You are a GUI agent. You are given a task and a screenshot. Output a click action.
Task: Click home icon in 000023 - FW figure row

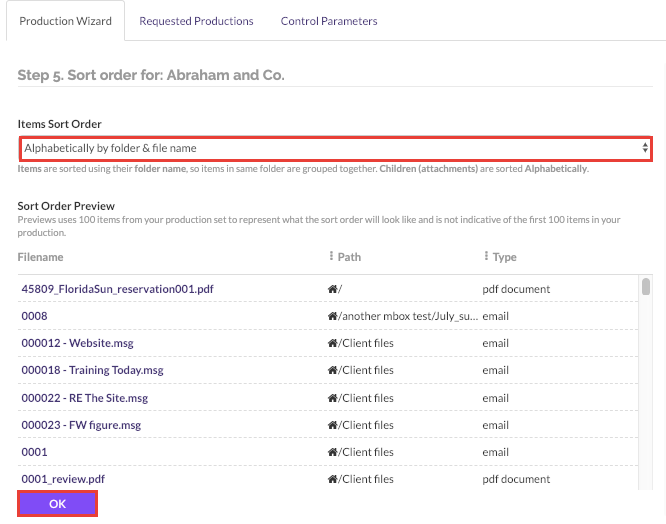tap(332, 425)
